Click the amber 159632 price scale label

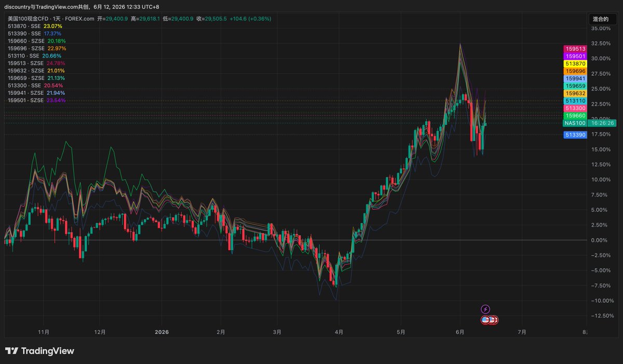[575, 93]
